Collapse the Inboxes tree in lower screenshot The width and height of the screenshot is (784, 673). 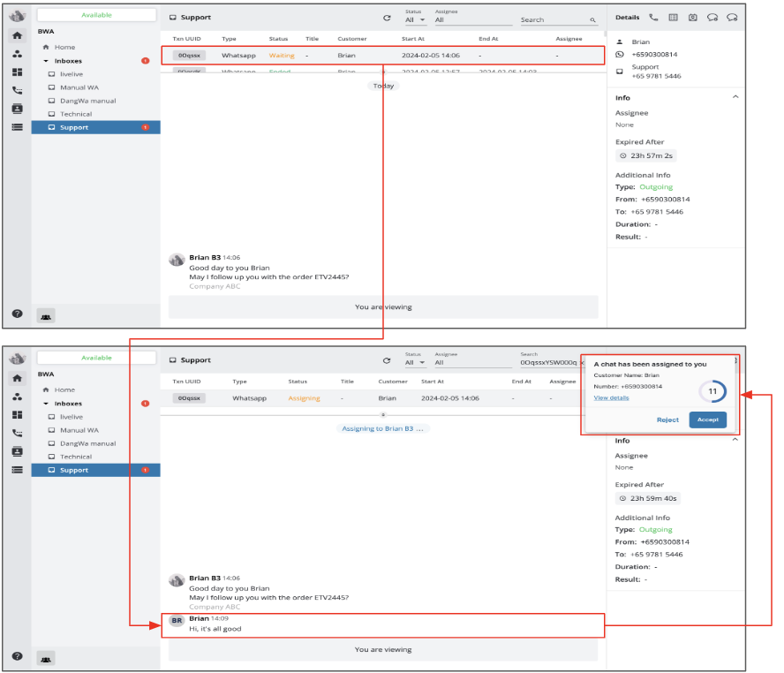tap(46, 404)
